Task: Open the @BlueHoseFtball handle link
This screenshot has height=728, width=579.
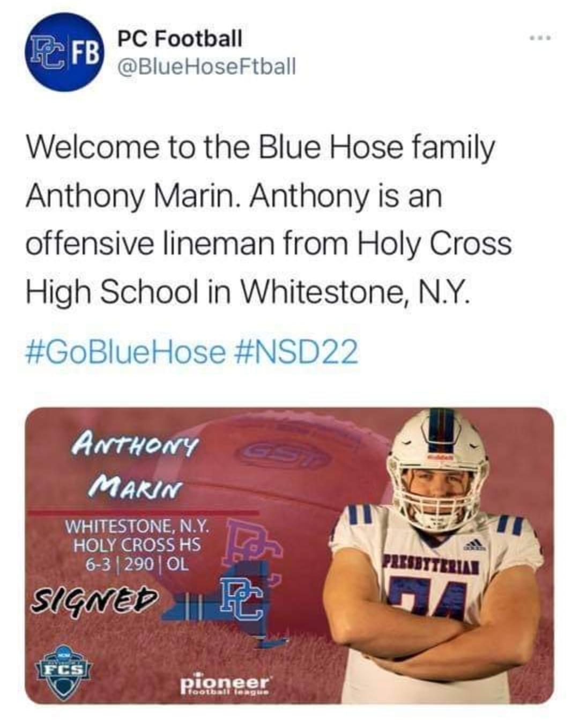Action: pyautogui.click(x=206, y=67)
